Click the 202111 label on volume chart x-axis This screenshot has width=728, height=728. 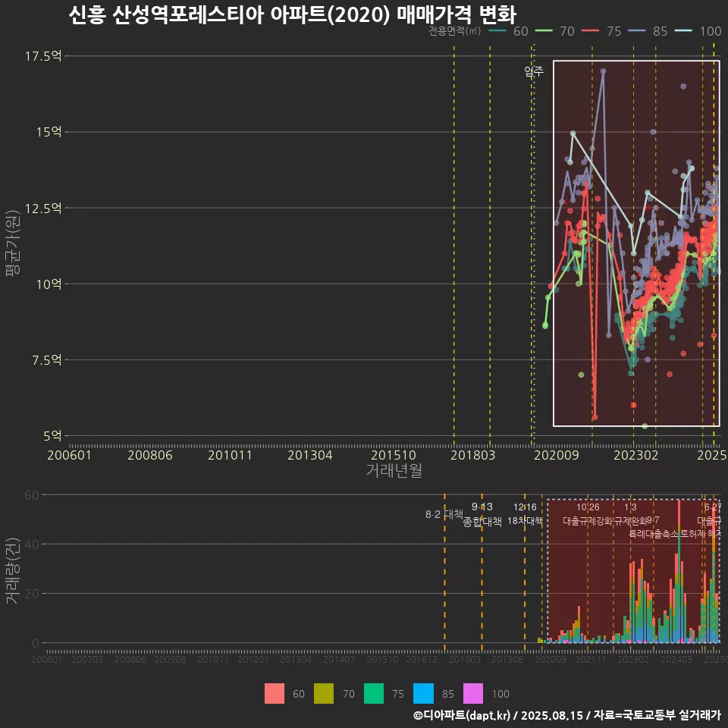click(591, 659)
